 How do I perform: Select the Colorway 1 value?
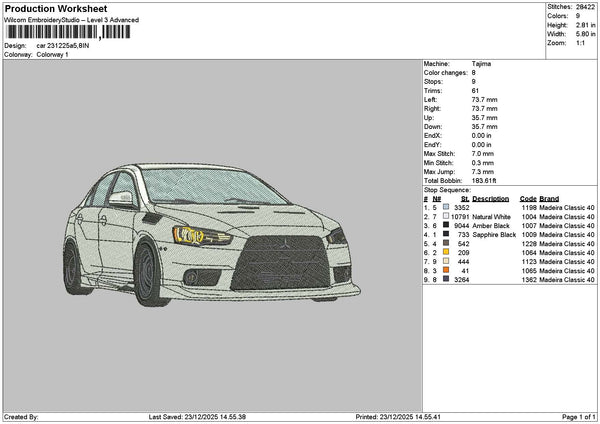[x=53, y=54]
